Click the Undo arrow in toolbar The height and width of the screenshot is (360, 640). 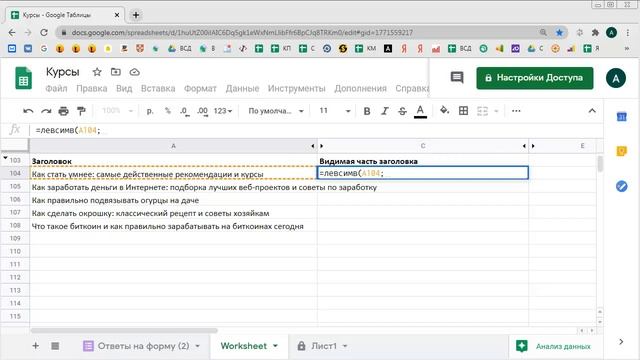28,111
